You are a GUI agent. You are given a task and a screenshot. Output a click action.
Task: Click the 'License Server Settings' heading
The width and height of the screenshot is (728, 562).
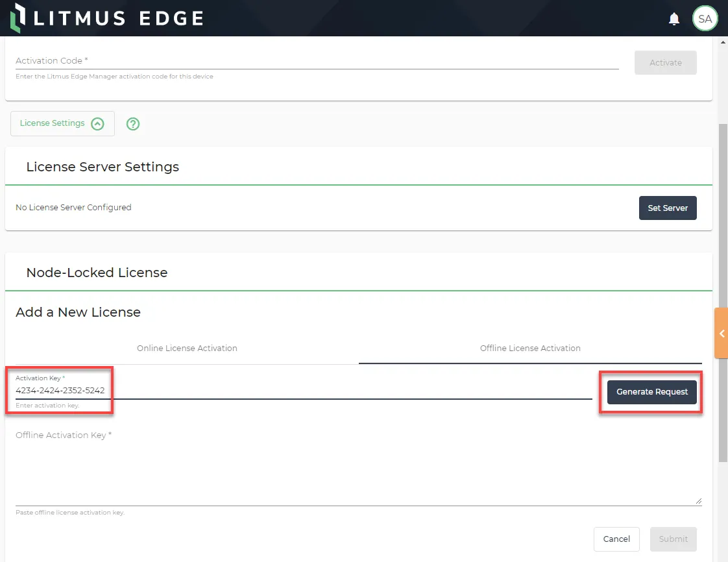[x=103, y=167]
